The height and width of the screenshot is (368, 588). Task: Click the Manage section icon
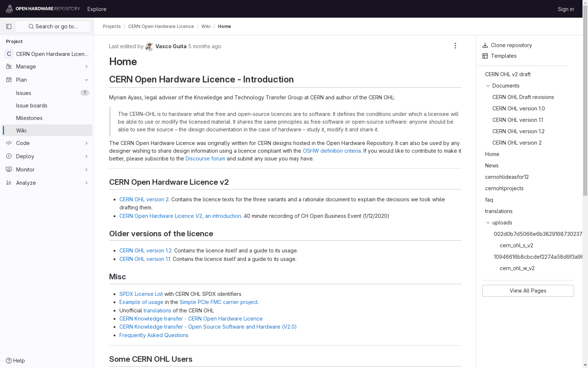[x=9, y=67]
